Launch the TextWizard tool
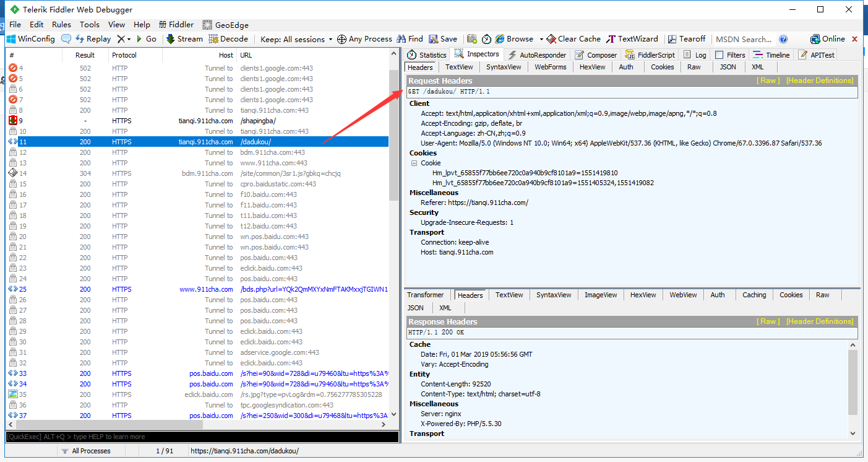This screenshot has width=868, height=462. click(632, 38)
